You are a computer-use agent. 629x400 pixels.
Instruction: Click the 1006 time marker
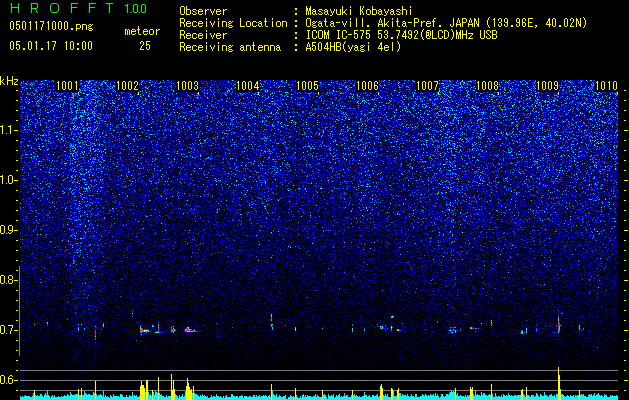click(367, 85)
